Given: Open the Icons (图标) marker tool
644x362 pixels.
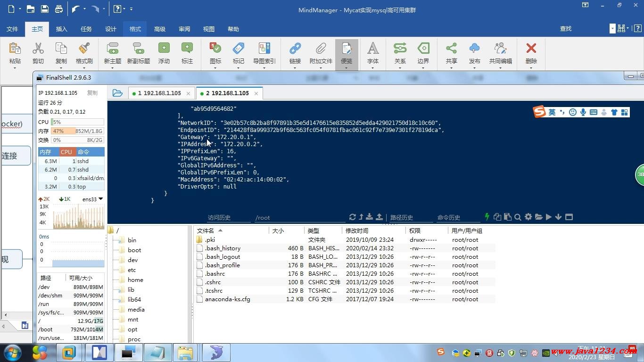Looking at the screenshot, I should click(x=215, y=48).
